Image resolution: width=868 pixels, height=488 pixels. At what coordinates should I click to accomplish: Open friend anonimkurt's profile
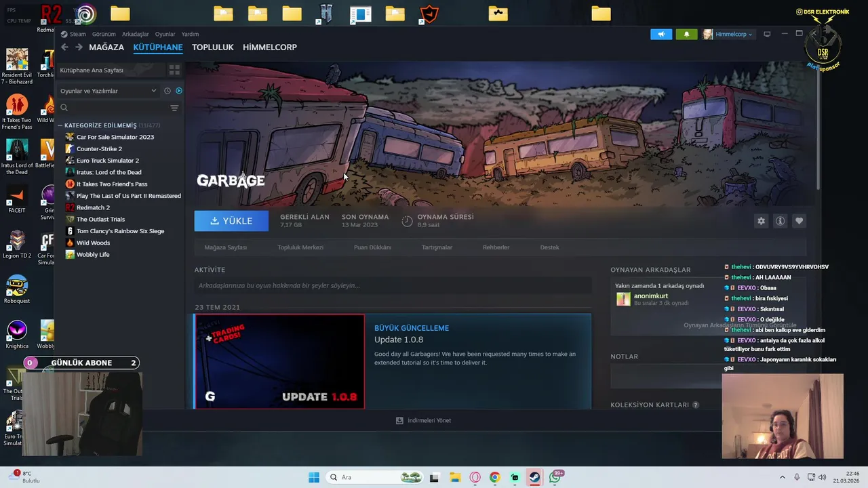click(651, 296)
